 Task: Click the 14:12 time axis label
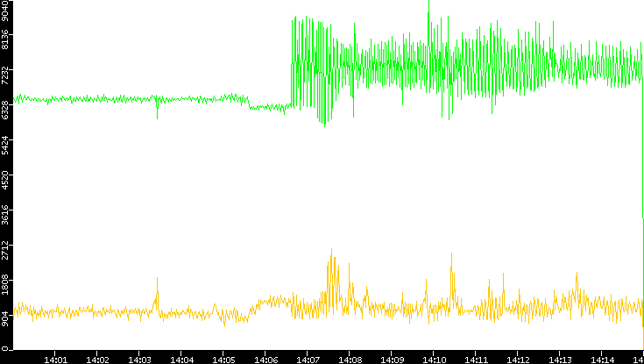pyautogui.click(x=517, y=360)
